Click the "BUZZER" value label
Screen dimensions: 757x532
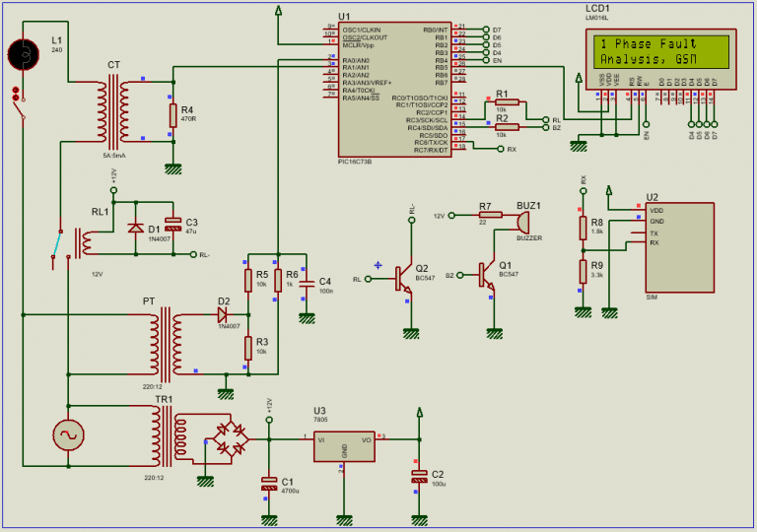(529, 238)
